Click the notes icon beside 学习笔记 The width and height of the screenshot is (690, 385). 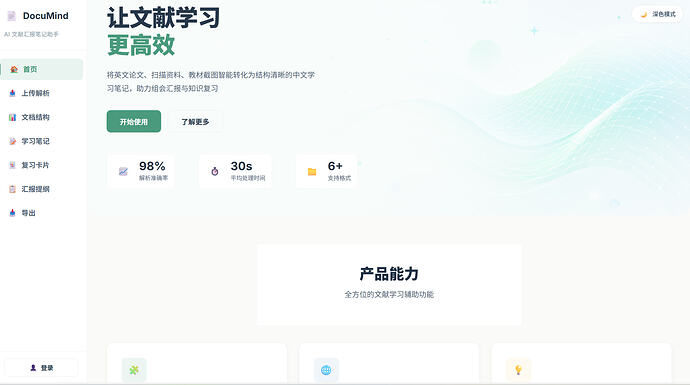click(x=12, y=141)
